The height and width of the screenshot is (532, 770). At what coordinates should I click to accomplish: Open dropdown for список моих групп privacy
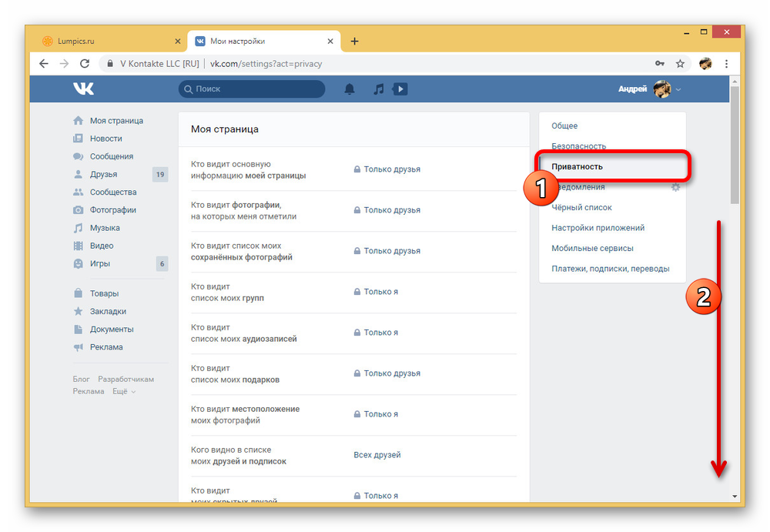coord(380,292)
